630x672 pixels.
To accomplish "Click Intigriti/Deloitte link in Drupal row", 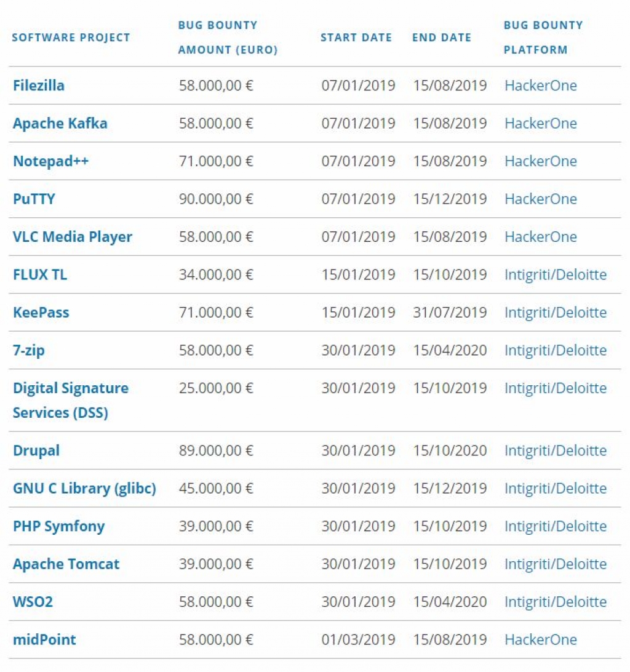I will tap(556, 450).
